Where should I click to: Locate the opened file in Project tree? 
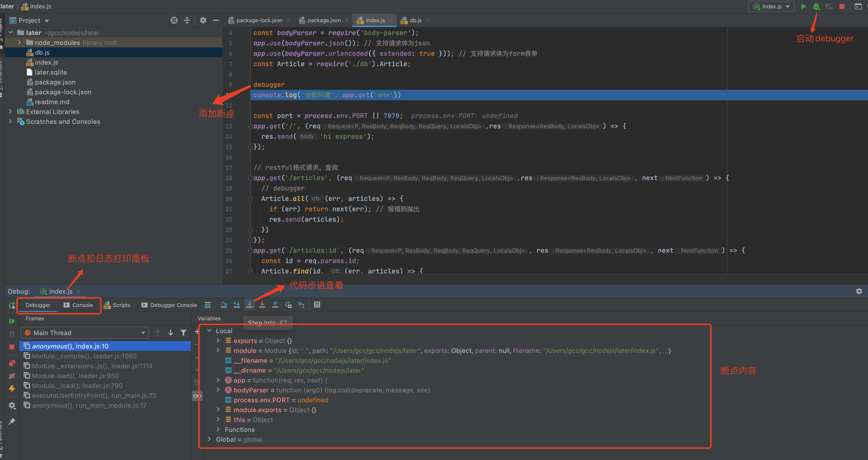point(174,20)
